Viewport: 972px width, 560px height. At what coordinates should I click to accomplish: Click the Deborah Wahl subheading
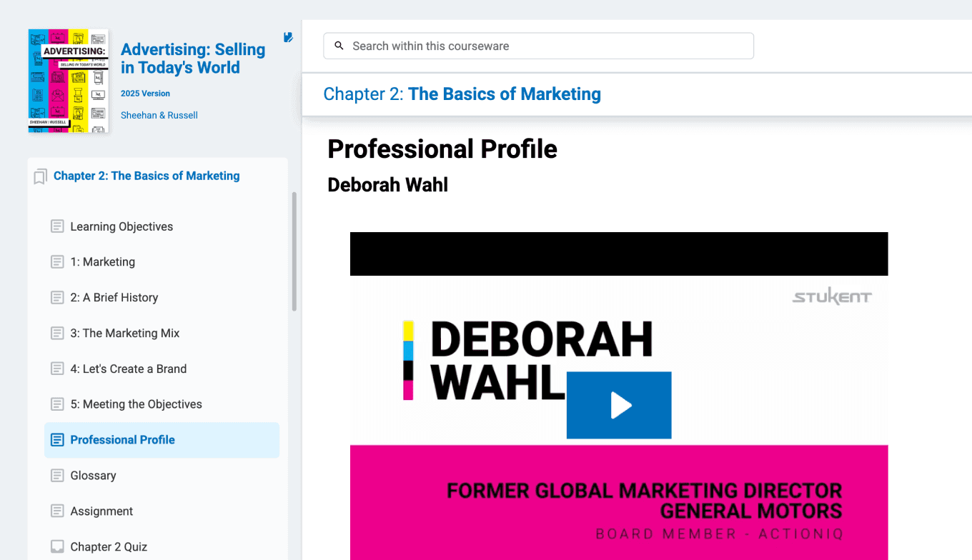(x=387, y=185)
